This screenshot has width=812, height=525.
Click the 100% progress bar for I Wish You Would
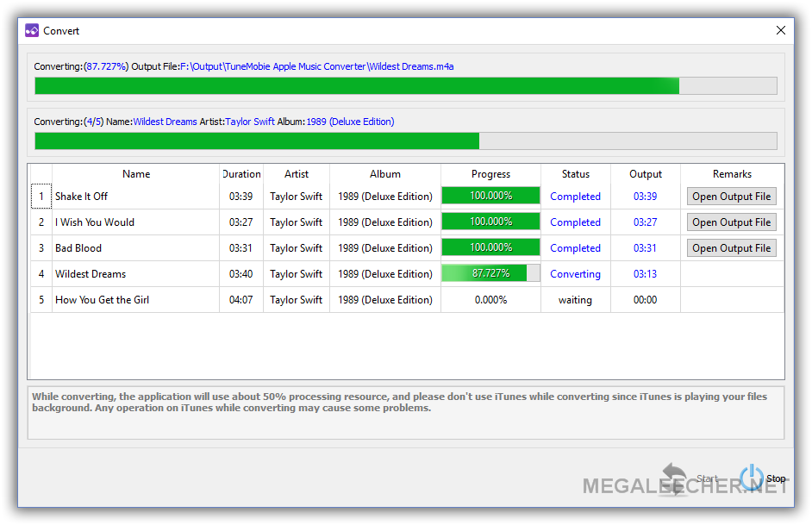tap(491, 222)
